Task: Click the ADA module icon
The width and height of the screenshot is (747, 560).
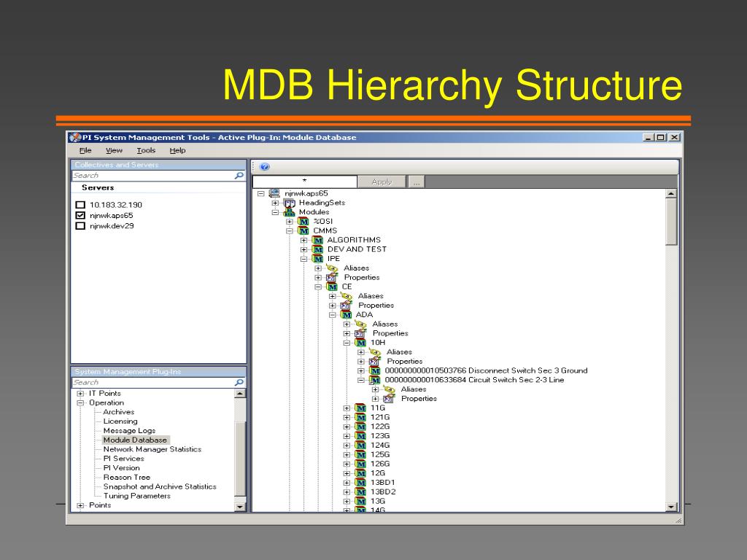Action: 347,315
